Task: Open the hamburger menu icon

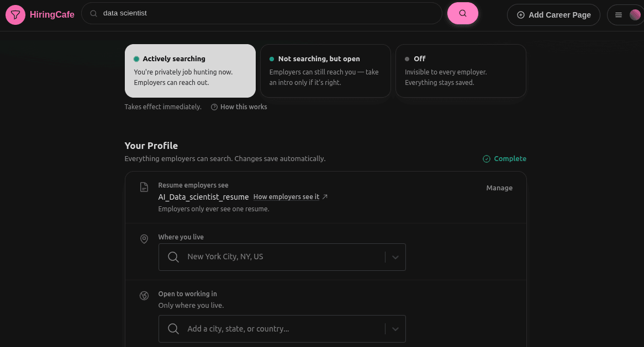Action: [x=618, y=15]
